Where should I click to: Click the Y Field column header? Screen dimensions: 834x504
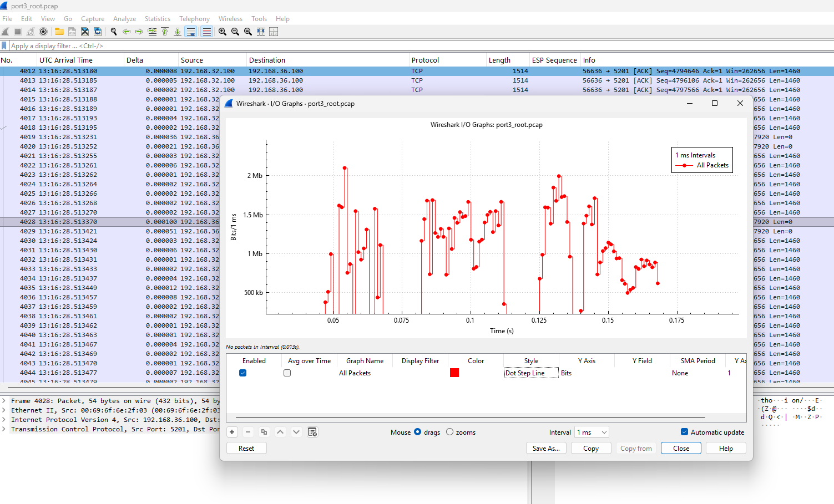(642, 360)
